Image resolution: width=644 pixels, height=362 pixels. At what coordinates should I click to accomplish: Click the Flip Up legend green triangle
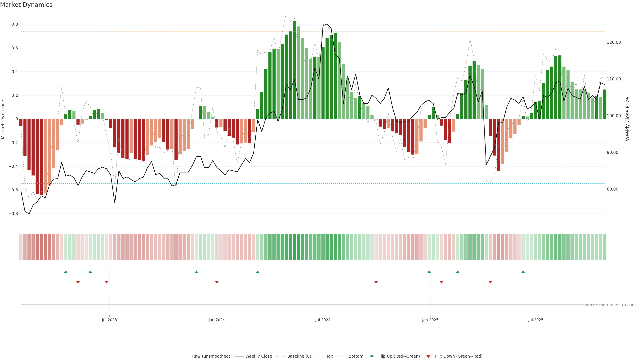[x=371, y=356]
